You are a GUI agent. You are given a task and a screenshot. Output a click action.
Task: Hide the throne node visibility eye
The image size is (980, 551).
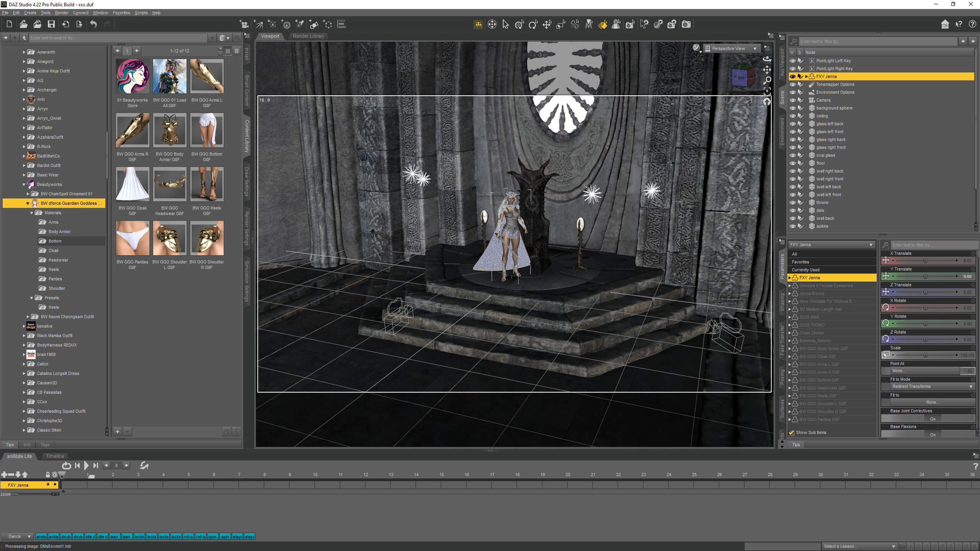click(792, 202)
